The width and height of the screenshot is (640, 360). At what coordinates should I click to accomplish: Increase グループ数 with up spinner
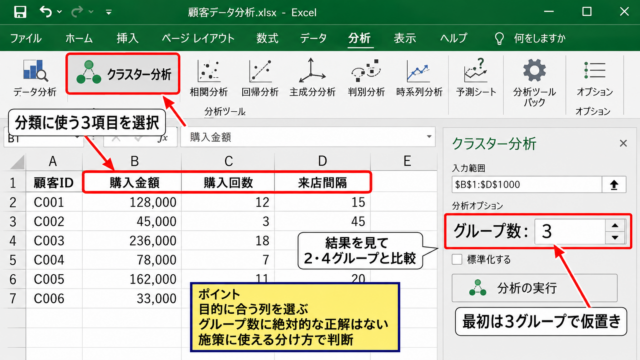pyautogui.click(x=615, y=226)
